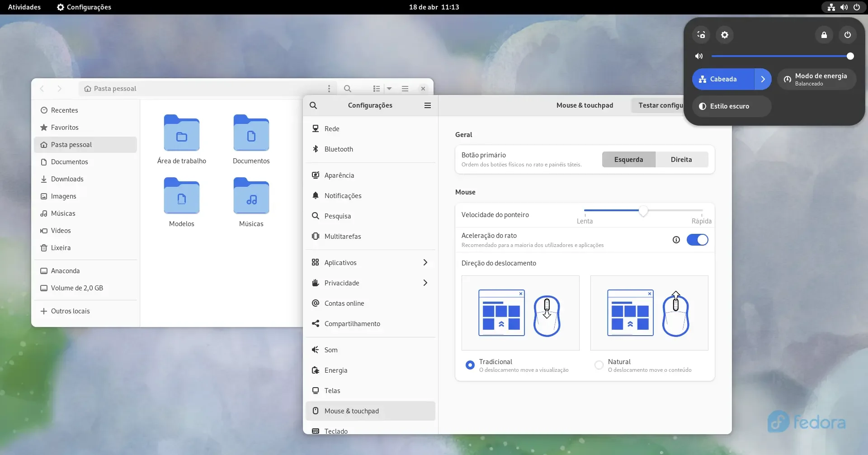Open Configurações app menu in top bar
The image size is (868, 455).
tap(84, 7)
